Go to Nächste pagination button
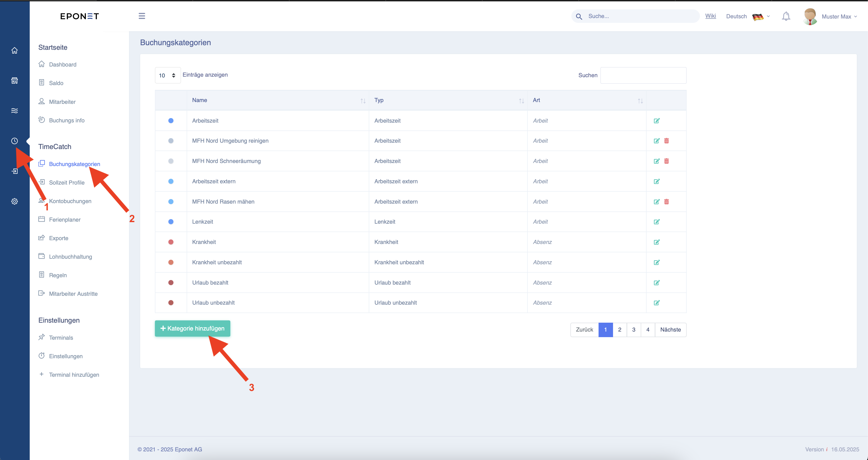868x460 pixels. [x=670, y=330]
